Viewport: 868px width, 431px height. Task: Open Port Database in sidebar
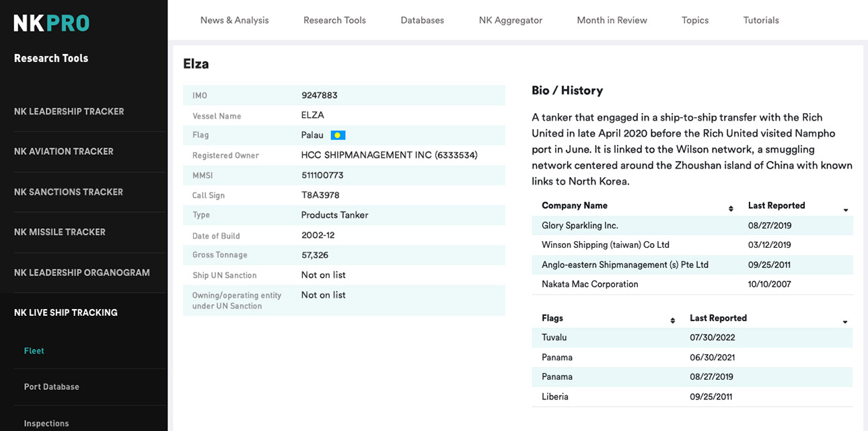51,387
